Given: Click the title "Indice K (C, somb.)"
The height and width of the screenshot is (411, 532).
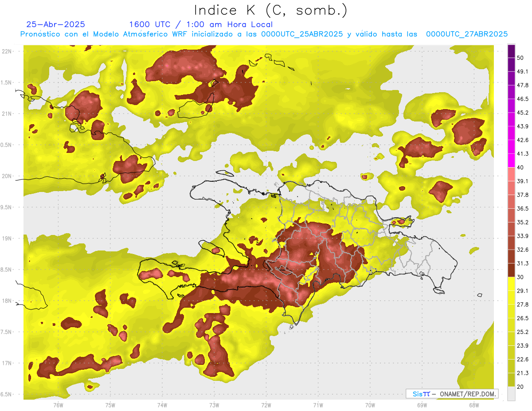Looking at the screenshot, I should (x=270, y=10).
